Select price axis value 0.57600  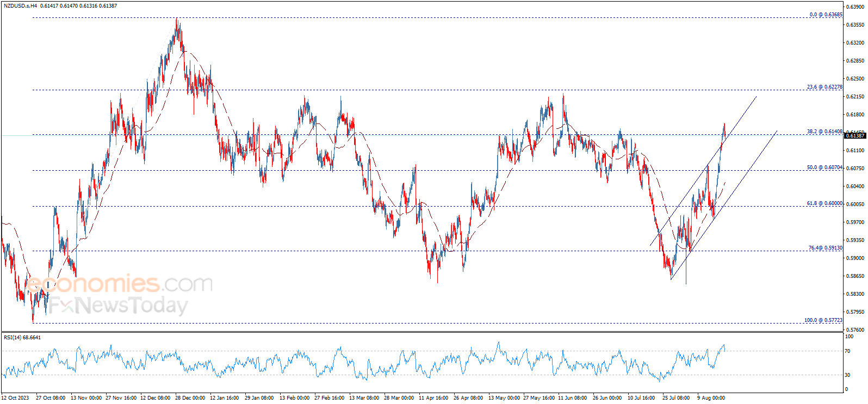pyautogui.click(x=855, y=330)
